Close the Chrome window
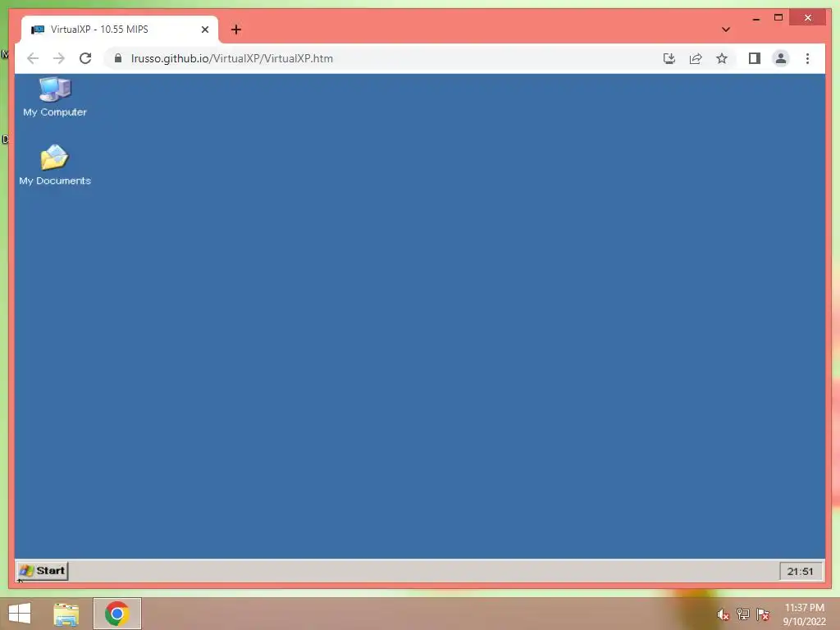This screenshot has height=630, width=840. coord(808,18)
